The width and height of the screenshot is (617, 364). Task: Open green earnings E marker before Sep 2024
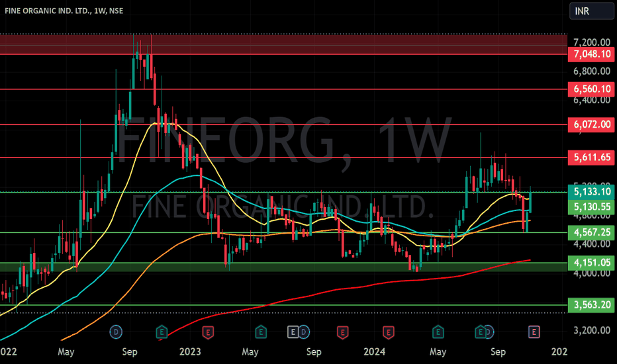point(480,332)
